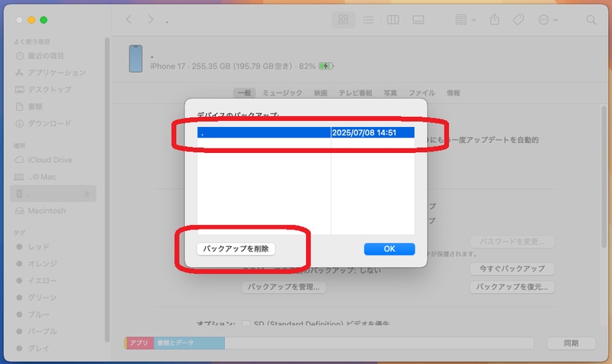The width and height of the screenshot is (612, 364).
Task: Click the パスワードを変更... button
Action: coord(512,242)
